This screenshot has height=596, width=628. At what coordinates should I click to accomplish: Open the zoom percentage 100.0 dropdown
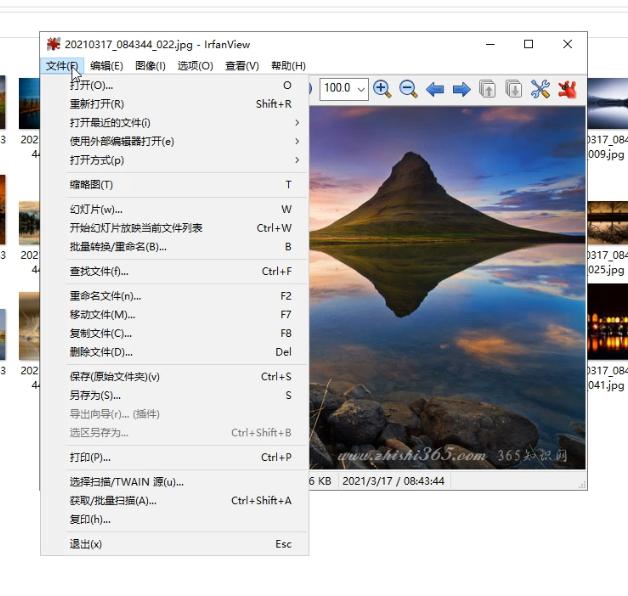(x=361, y=89)
